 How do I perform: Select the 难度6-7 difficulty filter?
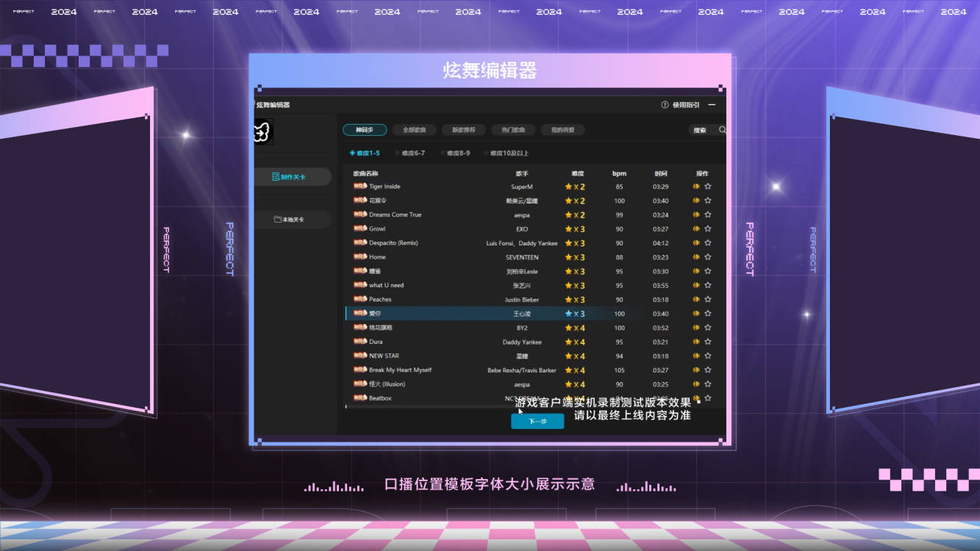[x=409, y=154]
